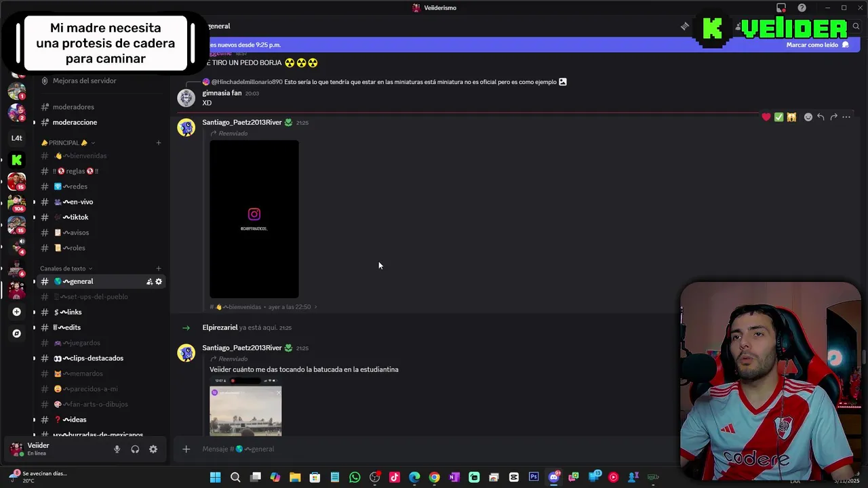Open the set-ups-del-pueblo channel
Screen dimensions: 868x488
tap(99, 297)
